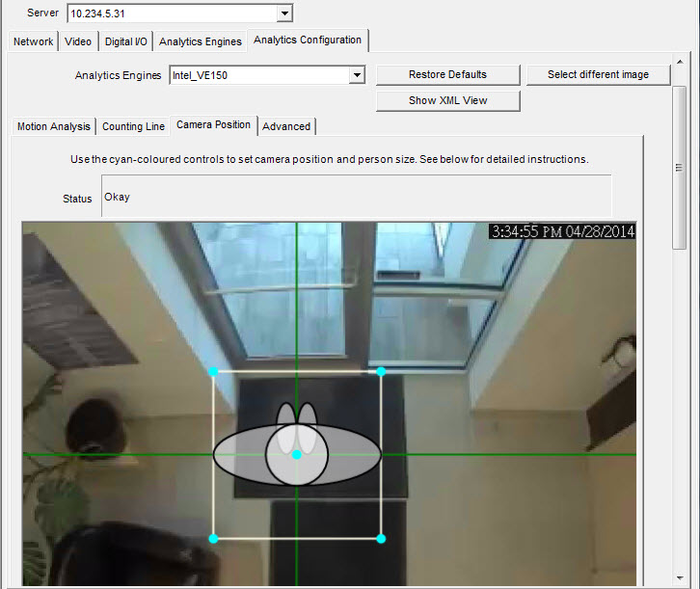Click the Analytics Engines label beside the combo box
Viewport: 700px width, 589px height.
tap(118, 75)
